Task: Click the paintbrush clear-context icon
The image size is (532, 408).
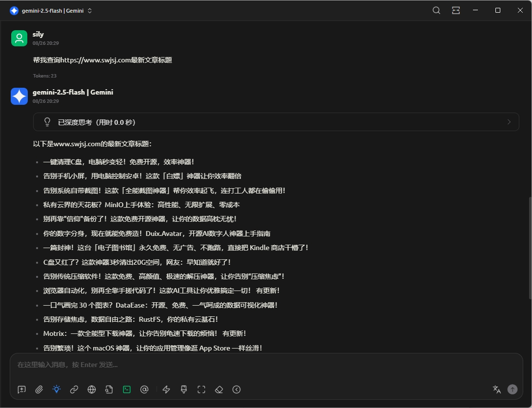Action: pos(184,389)
